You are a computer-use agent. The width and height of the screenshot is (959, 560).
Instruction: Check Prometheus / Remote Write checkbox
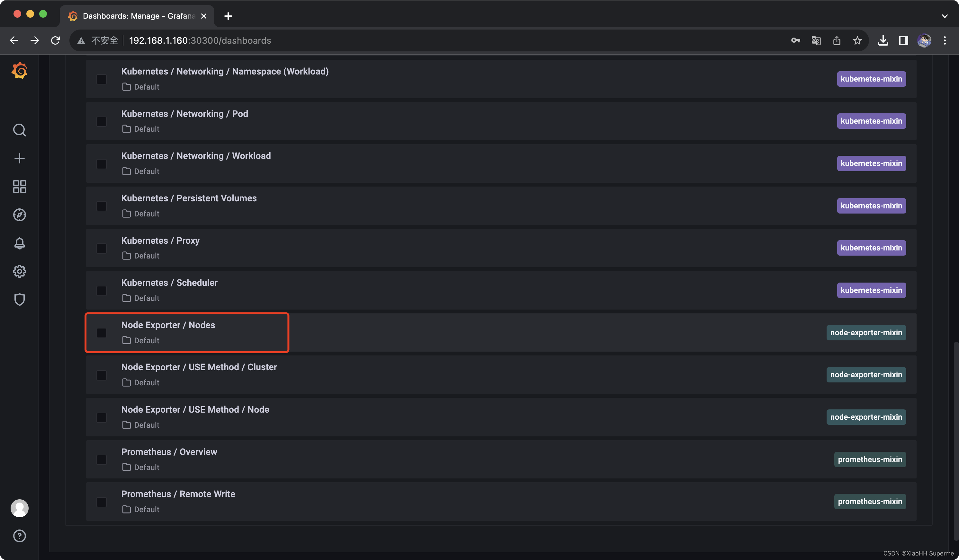[102, 502]
